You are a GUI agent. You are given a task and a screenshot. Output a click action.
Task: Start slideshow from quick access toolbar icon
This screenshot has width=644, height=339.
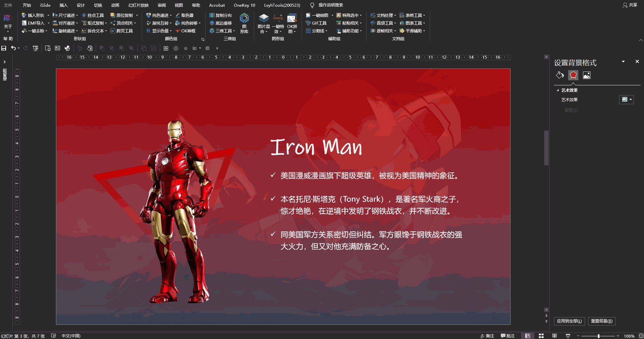click(35, 48)
